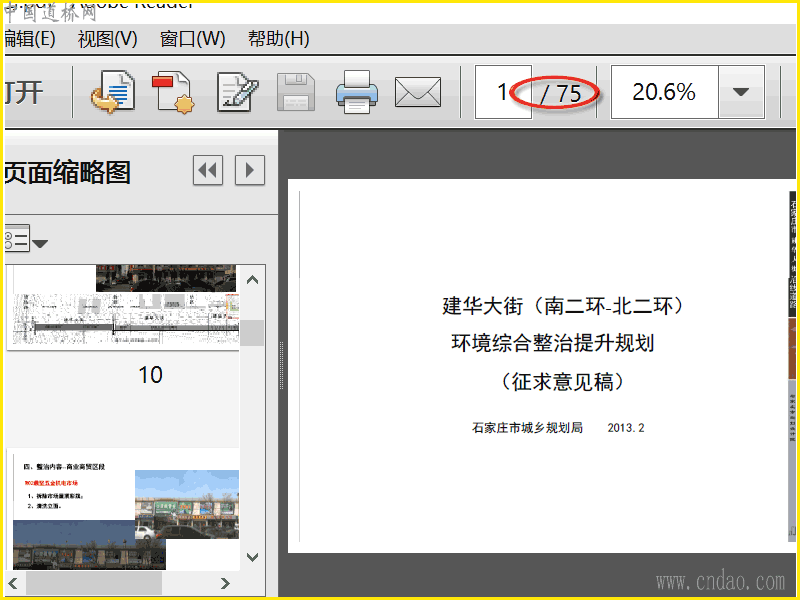Click the convert/export PDF document icon
This screenshot has height=600, width=800.
[113, 92]
